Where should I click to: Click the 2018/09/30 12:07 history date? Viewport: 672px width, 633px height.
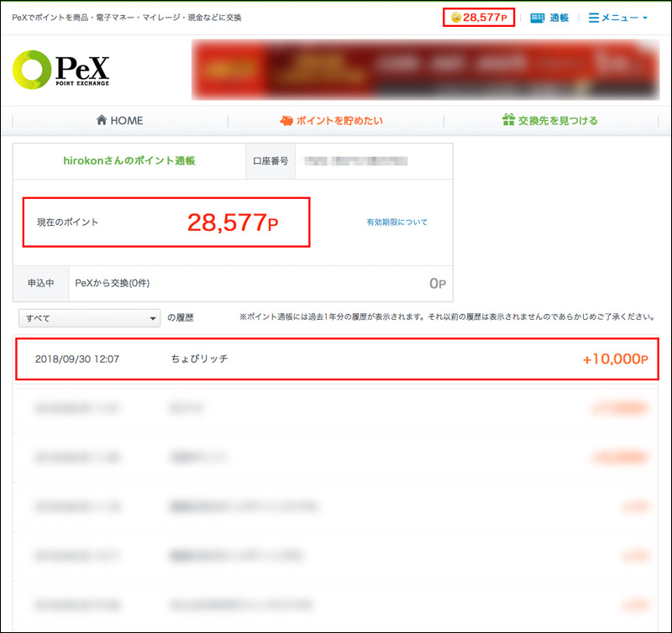(x=77, y=359)
